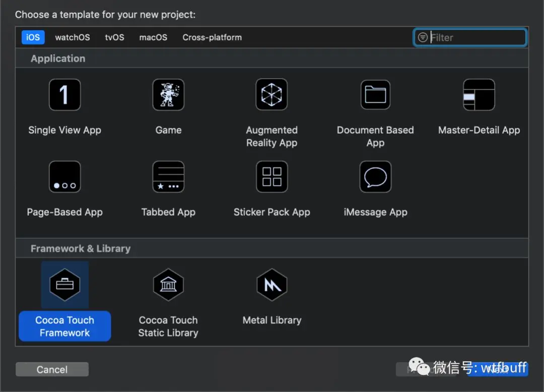The image size is (544, 392).
Task: Switch to the watchOS tab
Action: (x=73, y=37)
